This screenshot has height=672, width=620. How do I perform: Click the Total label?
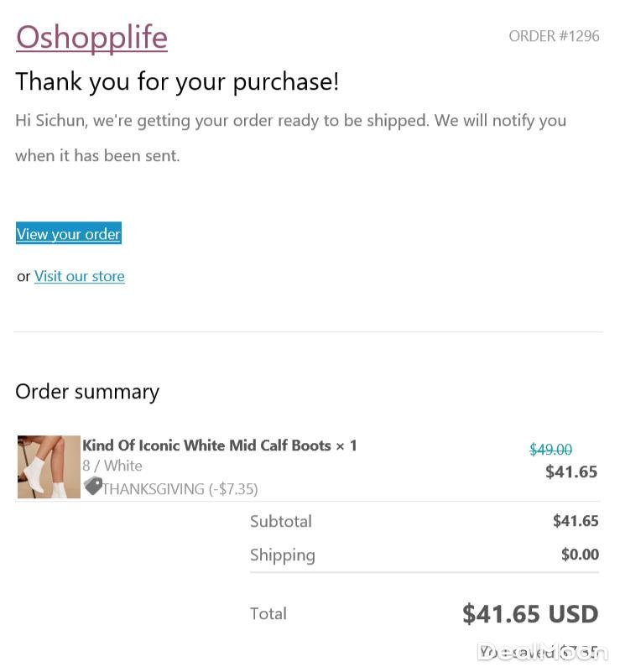[x=268, y=613]
